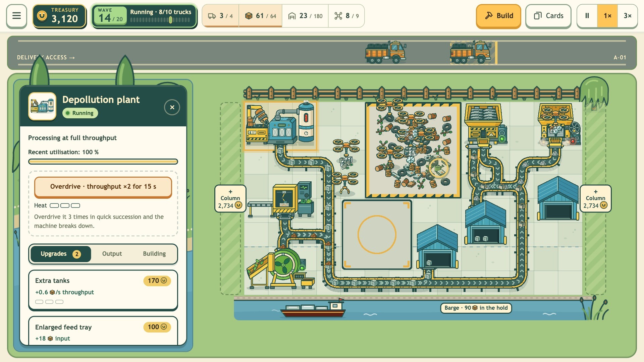Set game speed to 3×

628,16
